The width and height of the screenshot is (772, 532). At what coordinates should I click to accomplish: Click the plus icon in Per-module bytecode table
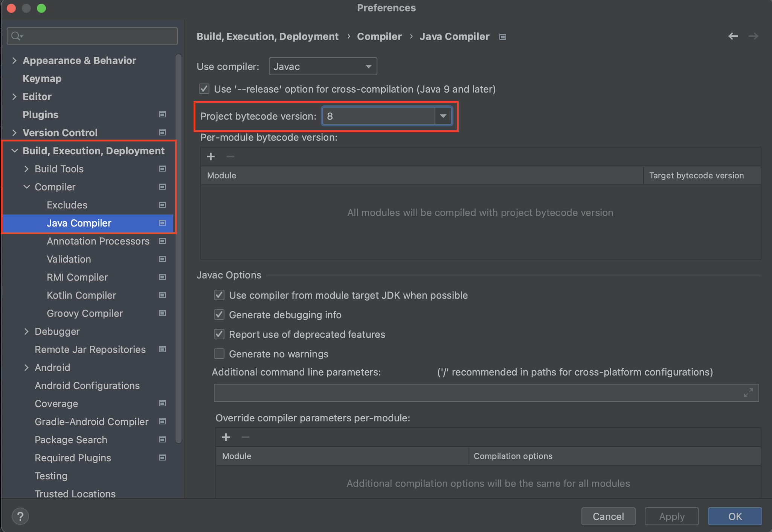(x=211, y=157)
